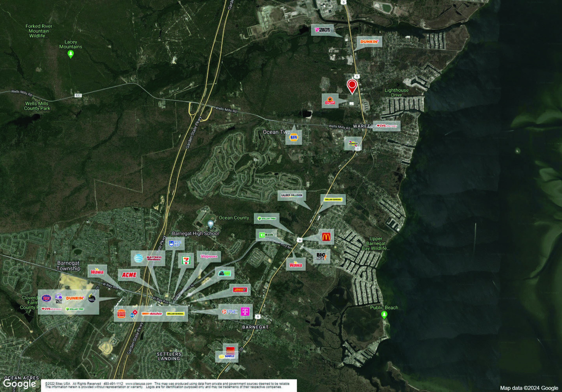Click the "SETTLERS LANDING" label
Screen dimensions: 562x392
tap(169, 356)
